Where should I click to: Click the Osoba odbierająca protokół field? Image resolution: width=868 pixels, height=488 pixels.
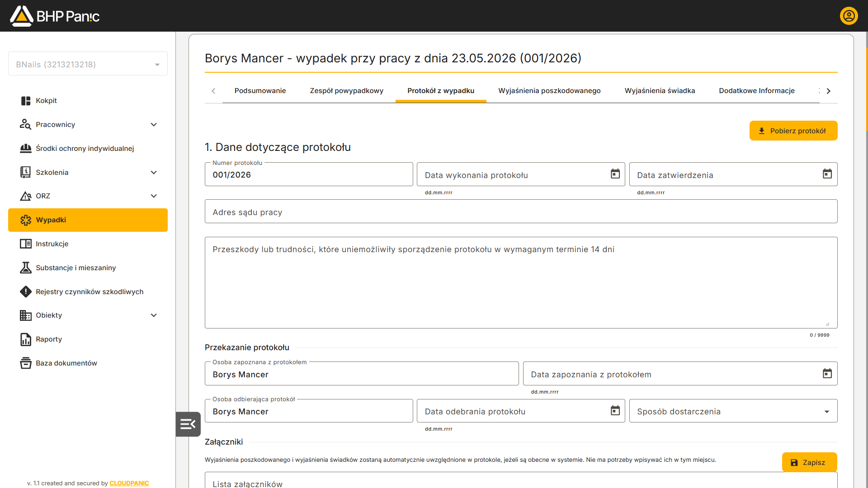click(309, 411)
